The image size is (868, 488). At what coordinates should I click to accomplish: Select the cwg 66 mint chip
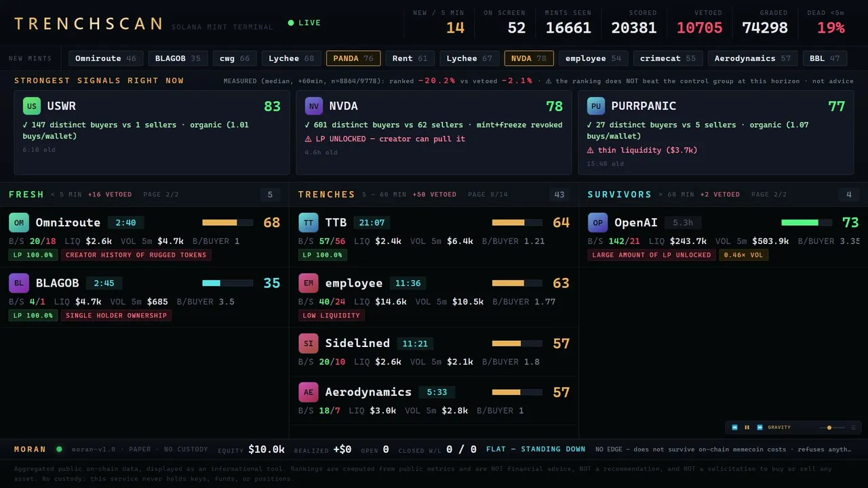[235, 58]
